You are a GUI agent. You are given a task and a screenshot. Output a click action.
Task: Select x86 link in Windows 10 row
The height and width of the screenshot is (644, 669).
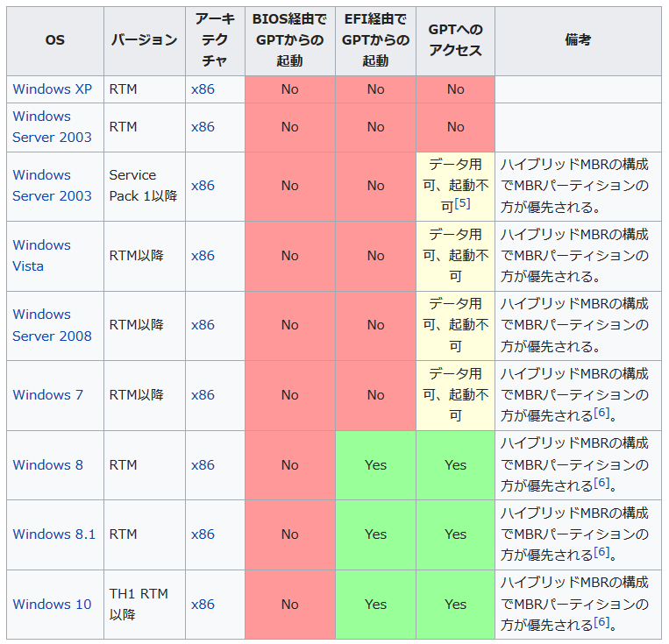pyautogui.click(x=203, y=605)
